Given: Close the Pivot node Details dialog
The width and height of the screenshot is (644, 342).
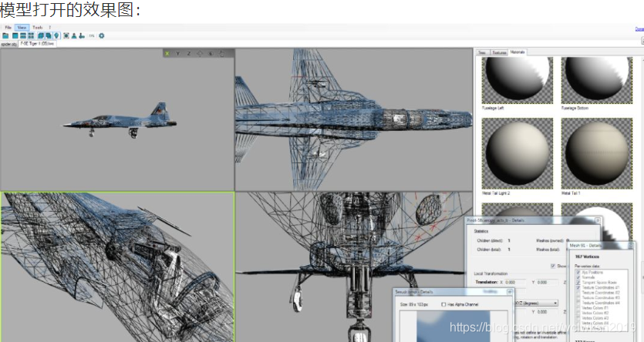Looking at the screenshot, I should click(598, 220).
